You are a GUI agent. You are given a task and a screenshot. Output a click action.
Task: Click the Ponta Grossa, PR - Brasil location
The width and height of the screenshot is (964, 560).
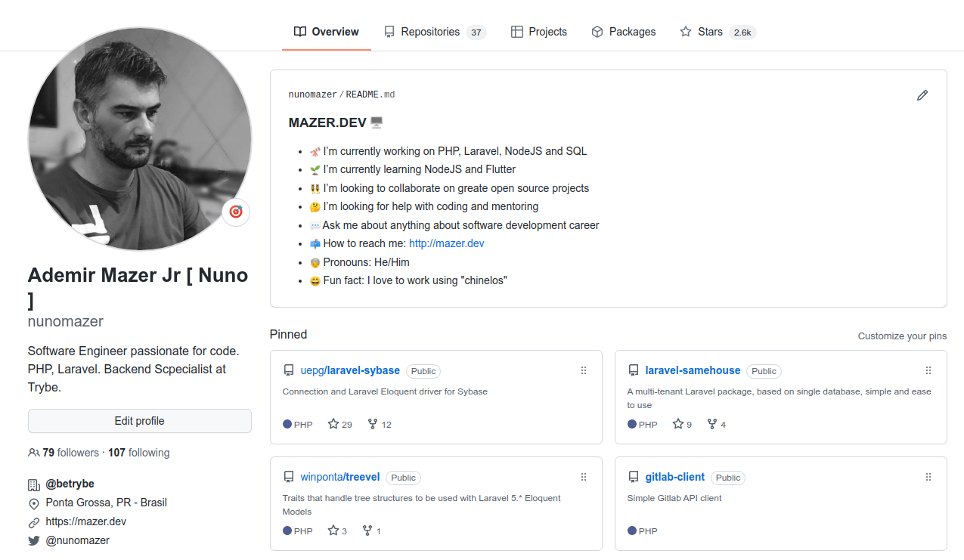pyautogui.click(x=107, y=503)
